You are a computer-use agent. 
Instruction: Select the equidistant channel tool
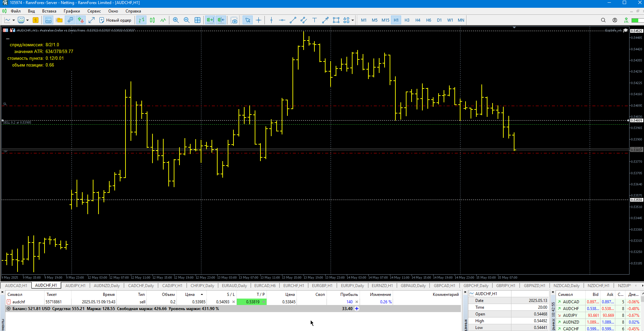(x=304, y=20)
